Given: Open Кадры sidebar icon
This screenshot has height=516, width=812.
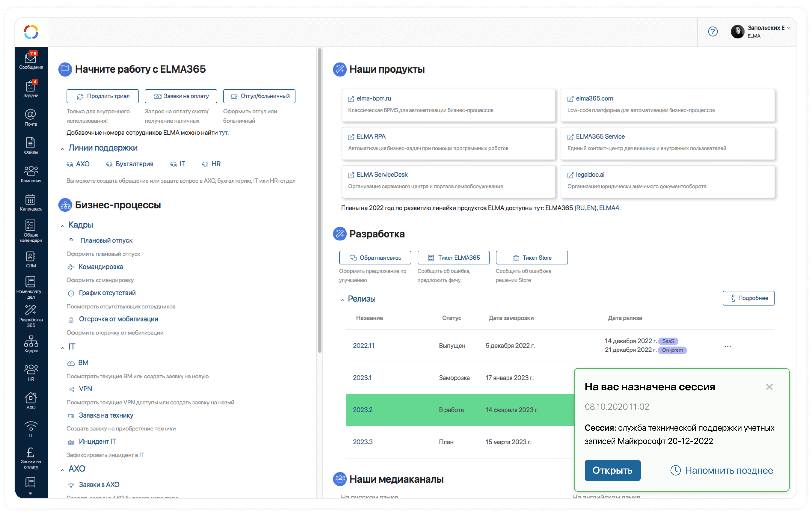Looking at the screenshot, I should pos(31,344).
